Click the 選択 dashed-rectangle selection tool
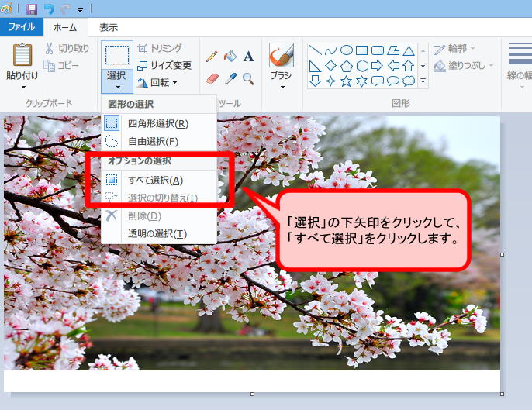 [117, 54]
